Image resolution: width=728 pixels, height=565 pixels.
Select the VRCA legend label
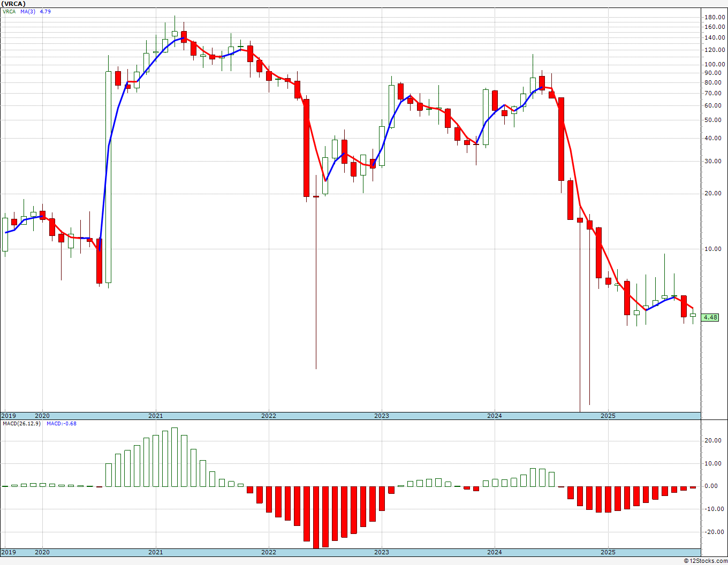point(9,11)
